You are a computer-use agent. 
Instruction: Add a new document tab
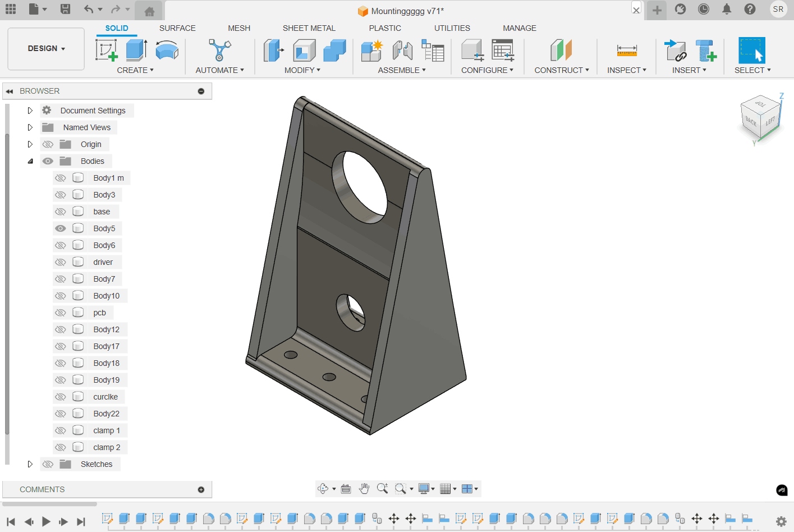click(657, 10)
